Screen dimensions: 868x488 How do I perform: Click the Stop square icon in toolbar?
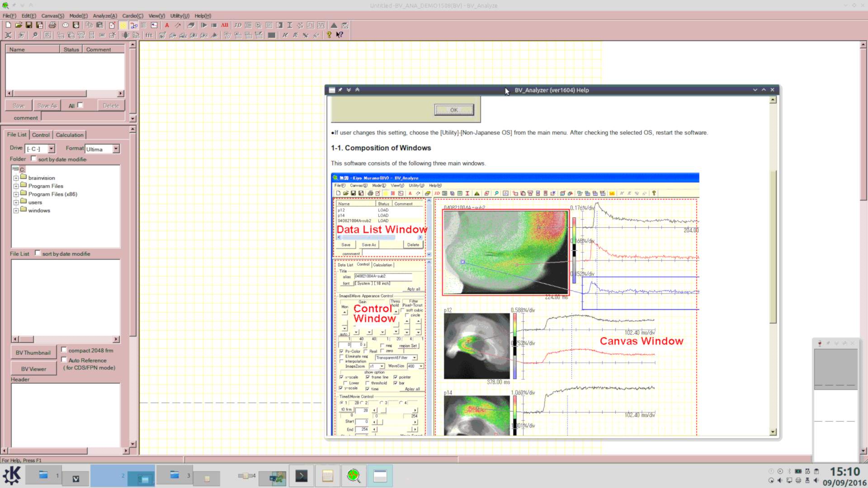[214, 25]
